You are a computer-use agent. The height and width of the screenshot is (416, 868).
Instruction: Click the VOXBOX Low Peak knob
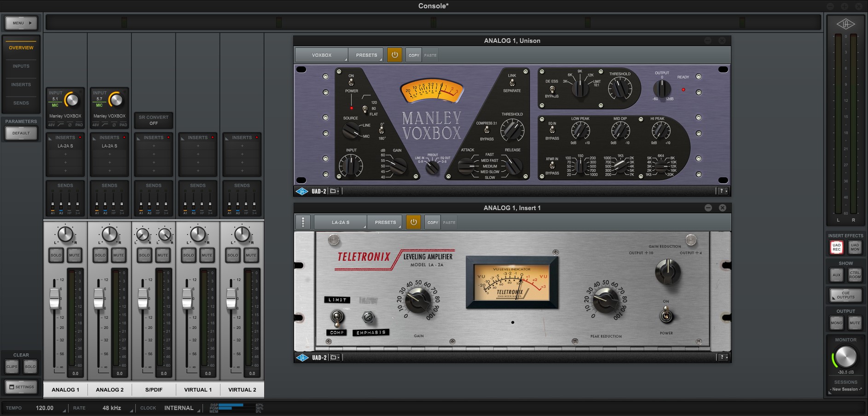(x=580, y=131)
